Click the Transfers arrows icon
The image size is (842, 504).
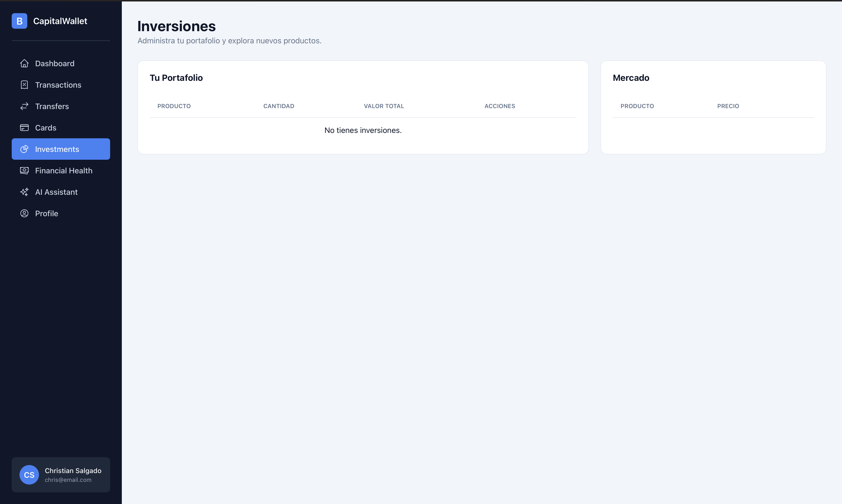(x=24, y=106)
